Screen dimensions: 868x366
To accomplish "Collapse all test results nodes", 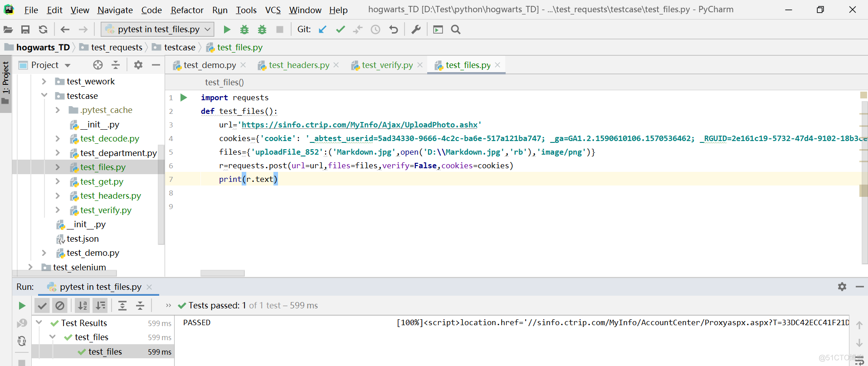I will [x=140, y=306].
